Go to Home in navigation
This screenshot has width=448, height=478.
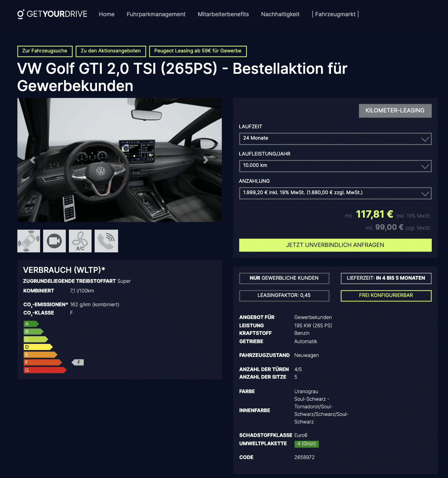[x=107, y=14]
